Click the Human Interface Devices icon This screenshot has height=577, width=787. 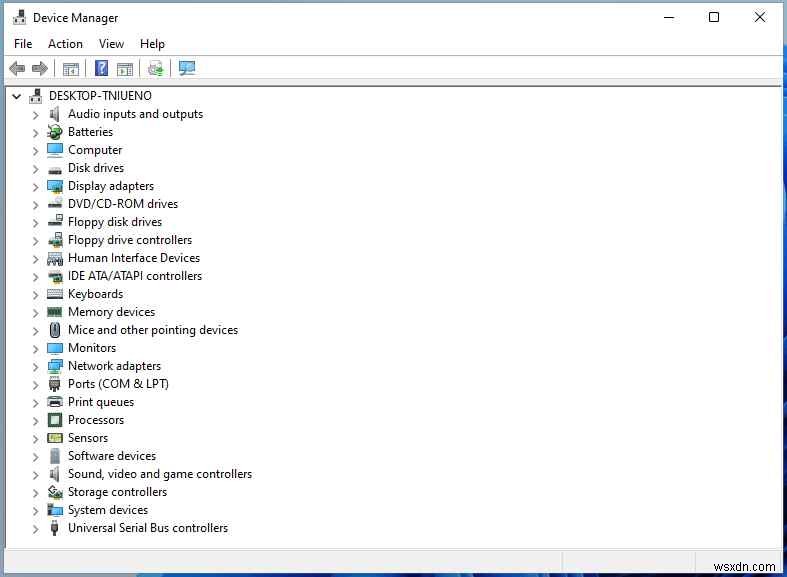55,258
